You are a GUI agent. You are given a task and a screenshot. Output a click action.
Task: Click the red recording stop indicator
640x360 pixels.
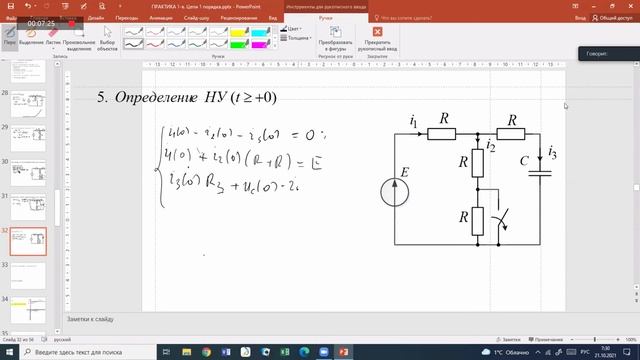(x=72, y=24)
